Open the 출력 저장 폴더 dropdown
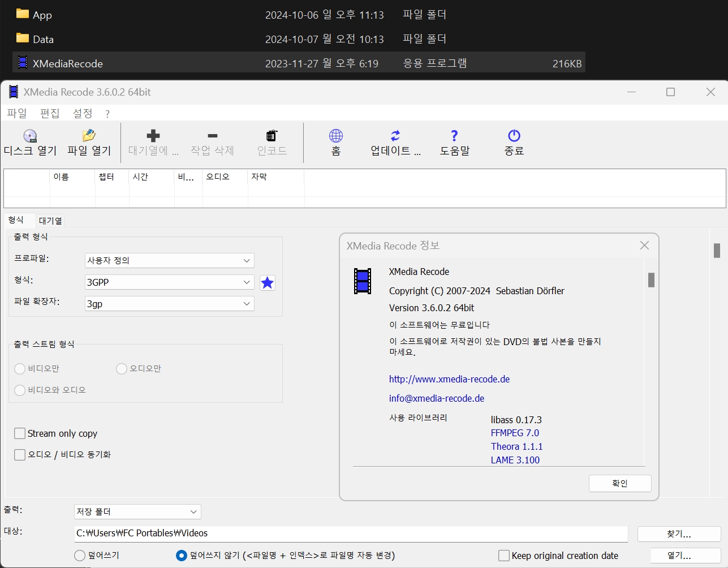Image resolution: width=728 pixels, height=568 pixels. [x=137, y=511]
